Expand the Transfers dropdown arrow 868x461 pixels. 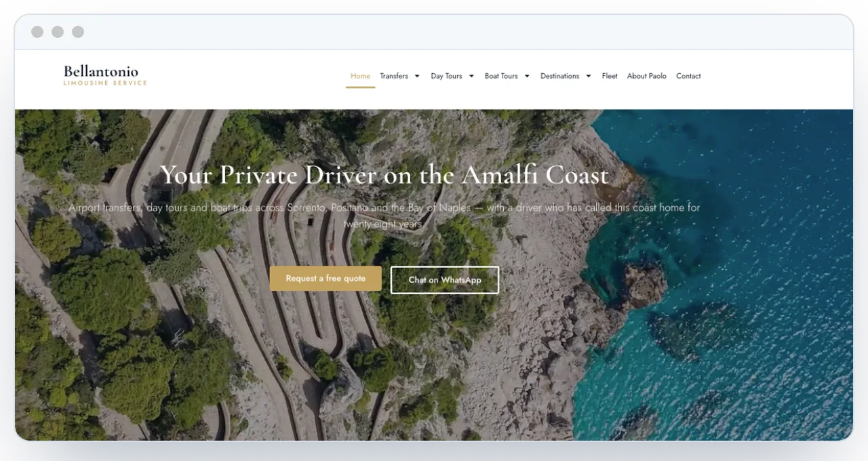tap(417, 76)
